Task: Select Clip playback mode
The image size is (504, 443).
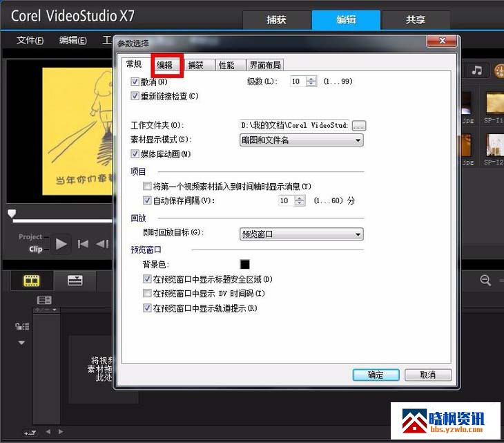Action: coord(35,249)
